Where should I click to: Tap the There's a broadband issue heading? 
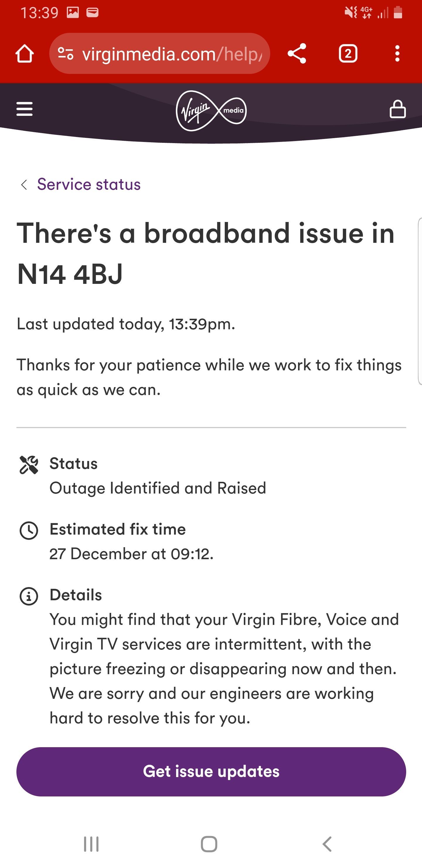[206, 253]
